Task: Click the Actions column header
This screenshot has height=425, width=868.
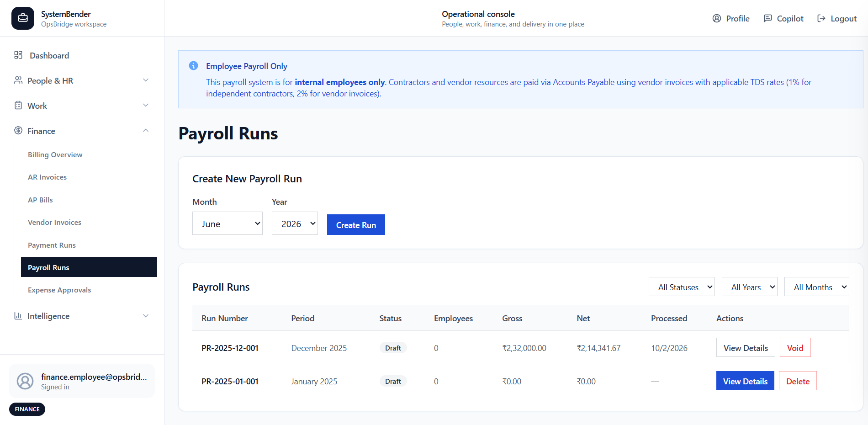Action: click(x=730, y=318)
